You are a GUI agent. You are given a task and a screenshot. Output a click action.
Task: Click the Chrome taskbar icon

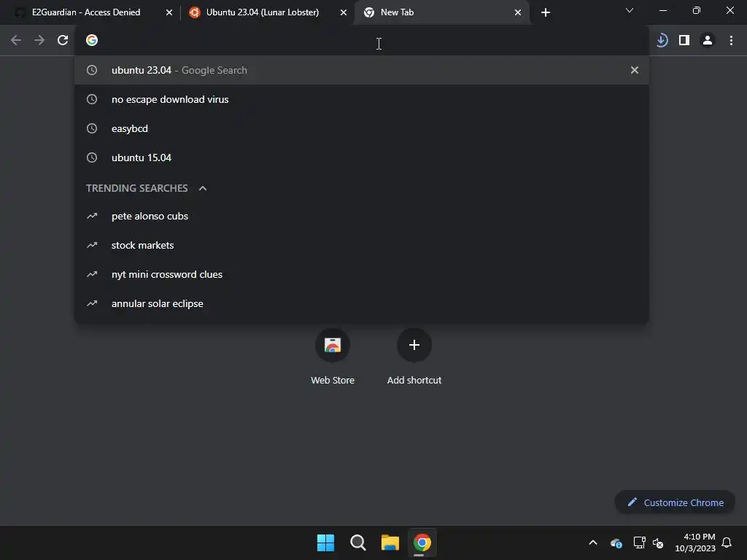pyautogui.click(x=422, y=542)
